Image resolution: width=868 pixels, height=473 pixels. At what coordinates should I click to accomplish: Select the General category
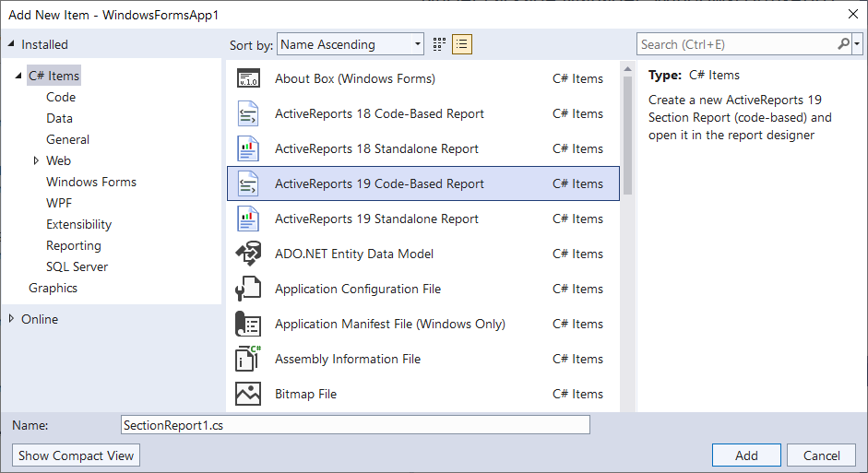pyautogui.click(x=67, y=139)
